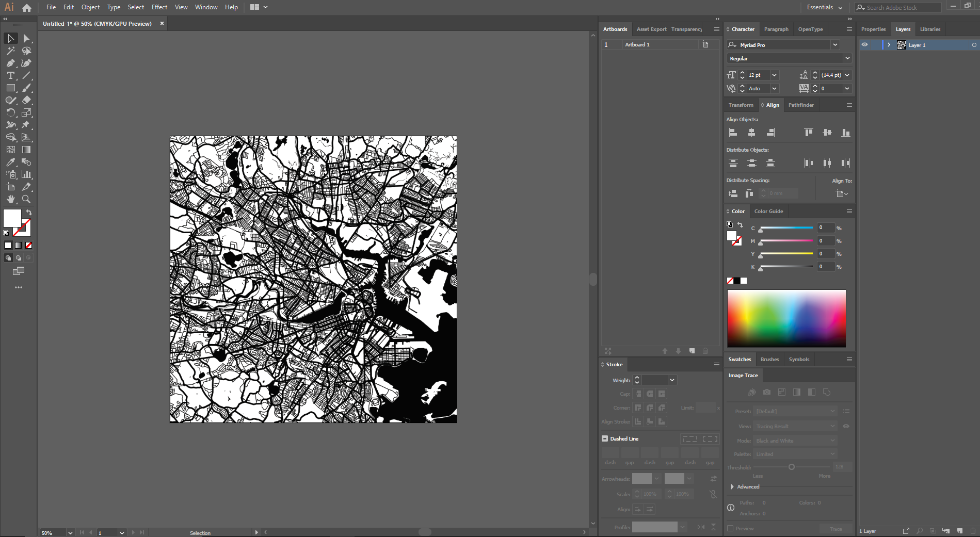Open the Myriad Pro font dropdown
Viewport: 980px width, 537px height.
click(x=835, y=45)
